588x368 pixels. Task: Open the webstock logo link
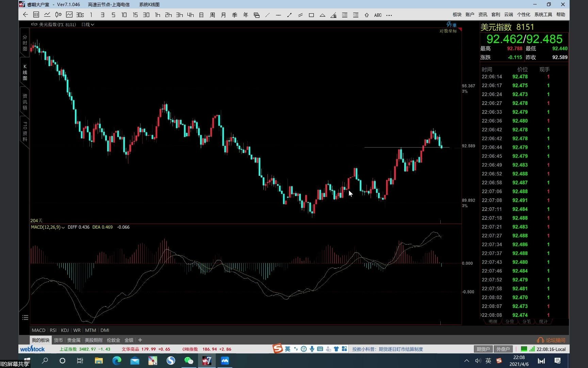(32, 349)
